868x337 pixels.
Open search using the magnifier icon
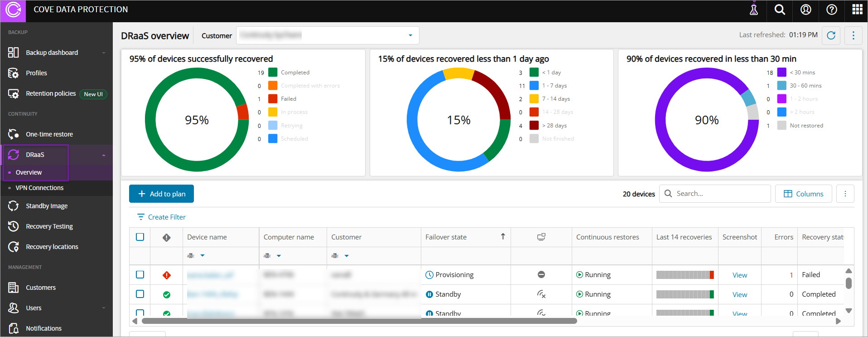point(780,10)
